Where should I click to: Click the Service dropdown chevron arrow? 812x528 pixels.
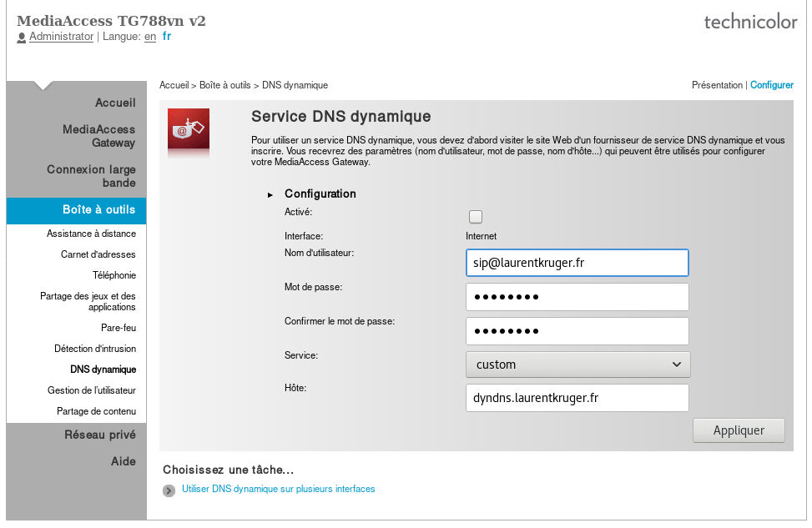(676, 365)
